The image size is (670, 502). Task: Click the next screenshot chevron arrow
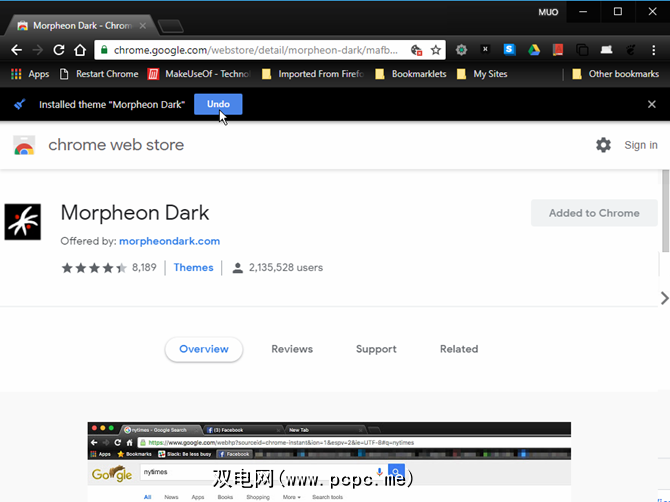point(664,298)
